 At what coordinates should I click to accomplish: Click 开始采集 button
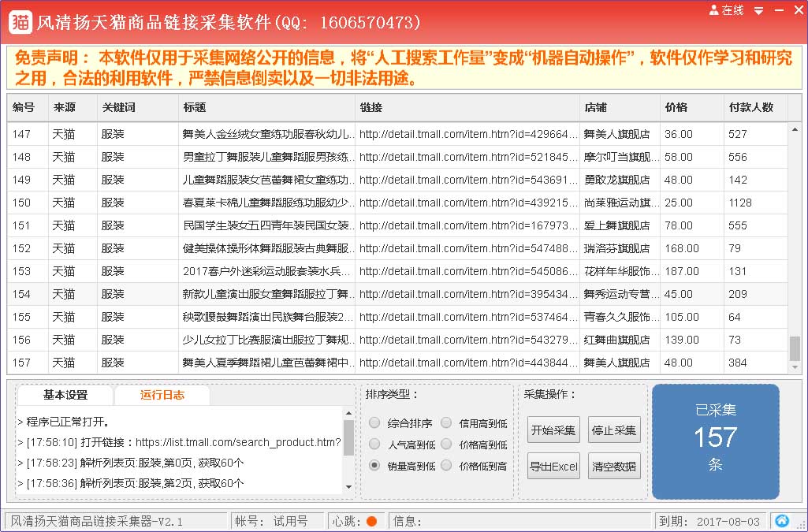(553, 430)
